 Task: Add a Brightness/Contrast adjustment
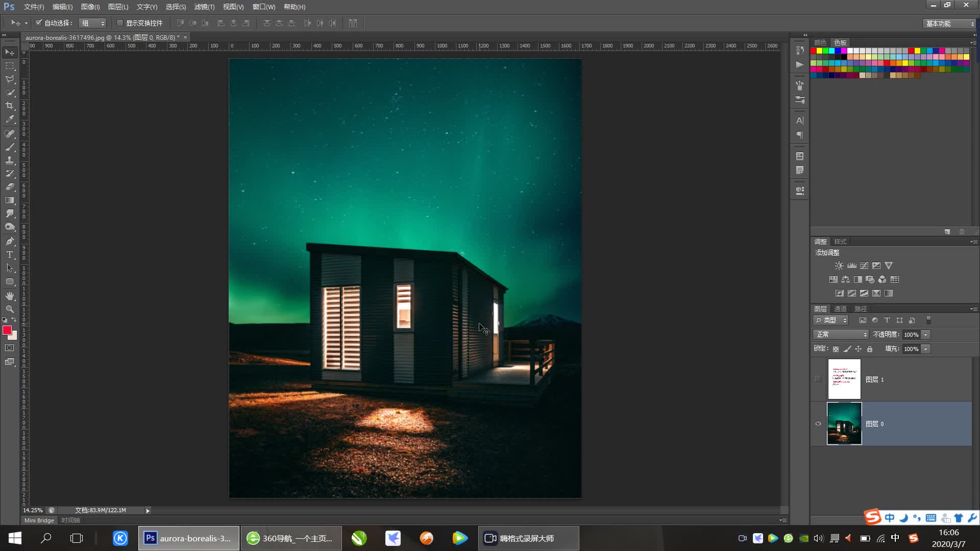pos(839,266)
